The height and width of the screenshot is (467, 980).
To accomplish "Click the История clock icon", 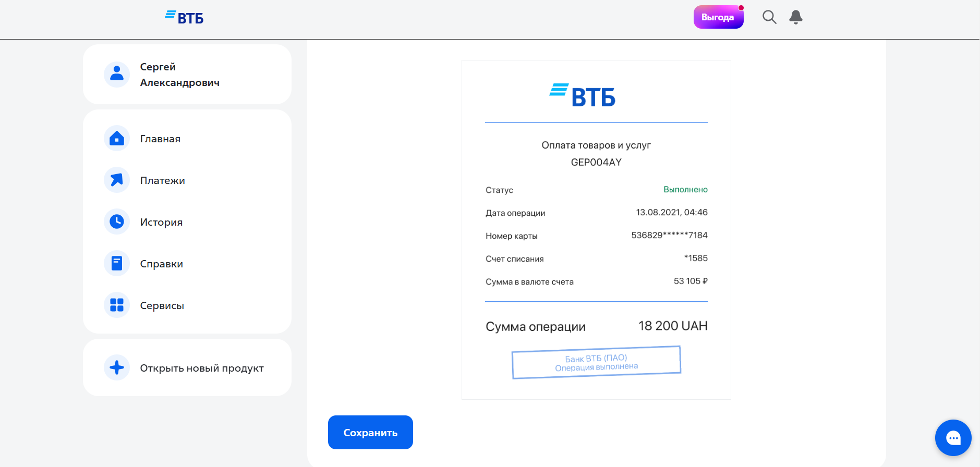I will pos(117,222).
